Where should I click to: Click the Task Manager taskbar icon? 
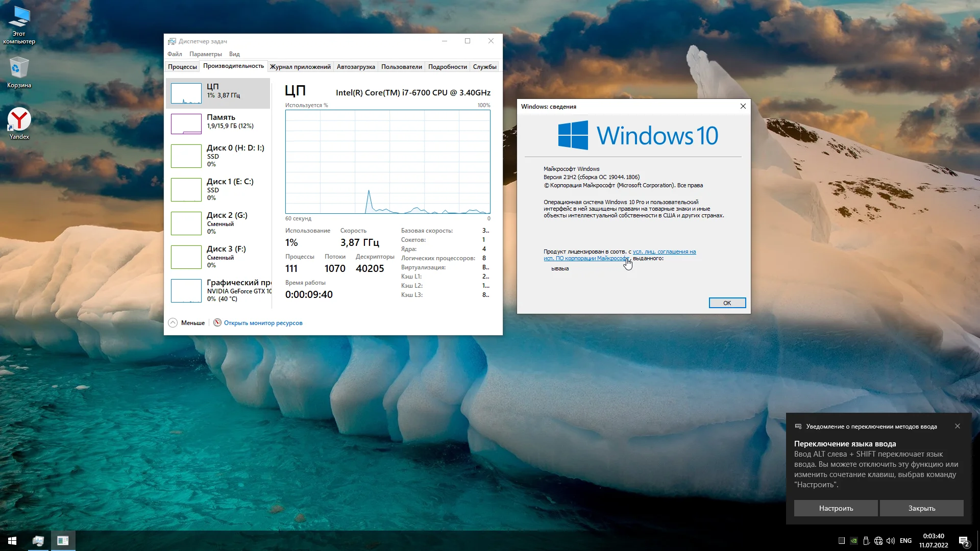pyautogui.click(x=38, y=541)
